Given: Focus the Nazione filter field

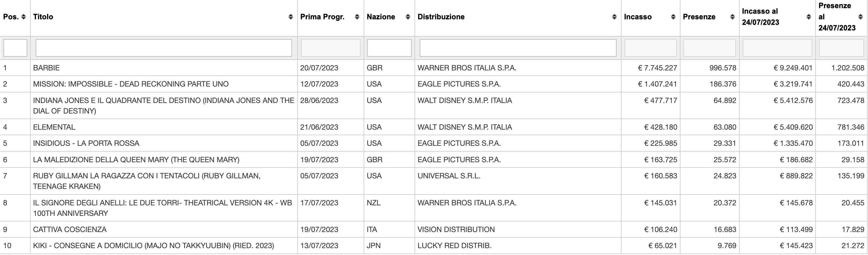Looking at the screenshot, I should pos(389,48).
